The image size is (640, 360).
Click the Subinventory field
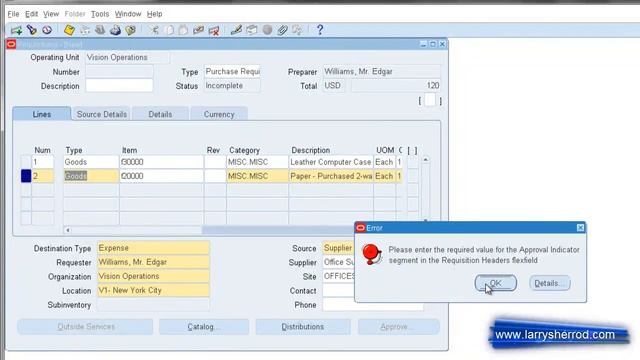coord(153,304)
